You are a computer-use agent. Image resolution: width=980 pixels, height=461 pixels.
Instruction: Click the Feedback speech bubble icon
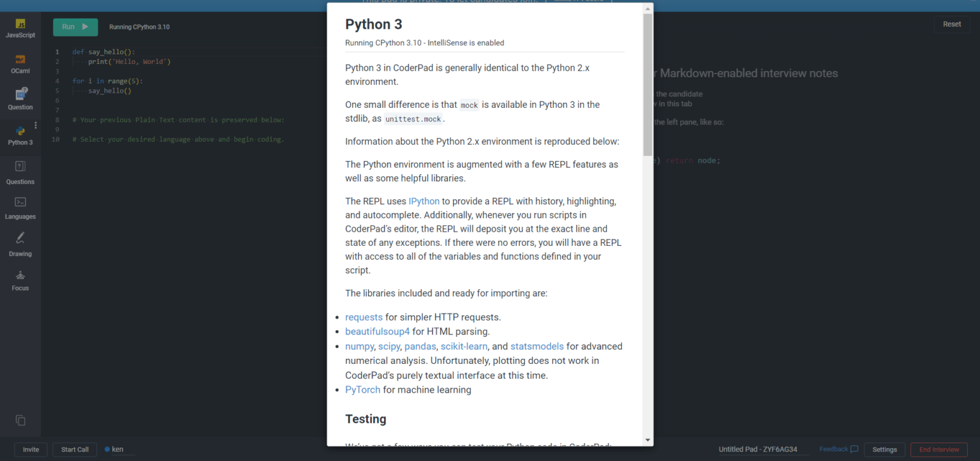click(x=855, y=449)
